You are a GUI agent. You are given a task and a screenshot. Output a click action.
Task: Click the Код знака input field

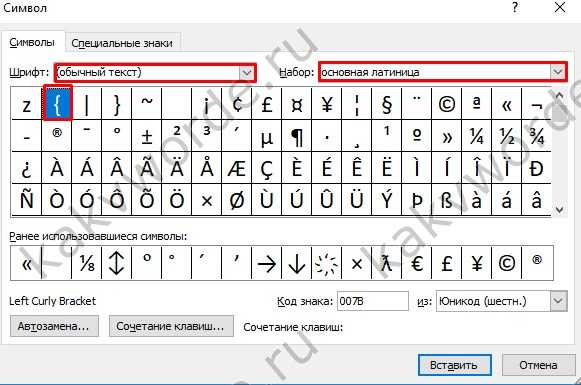[373, 301]
